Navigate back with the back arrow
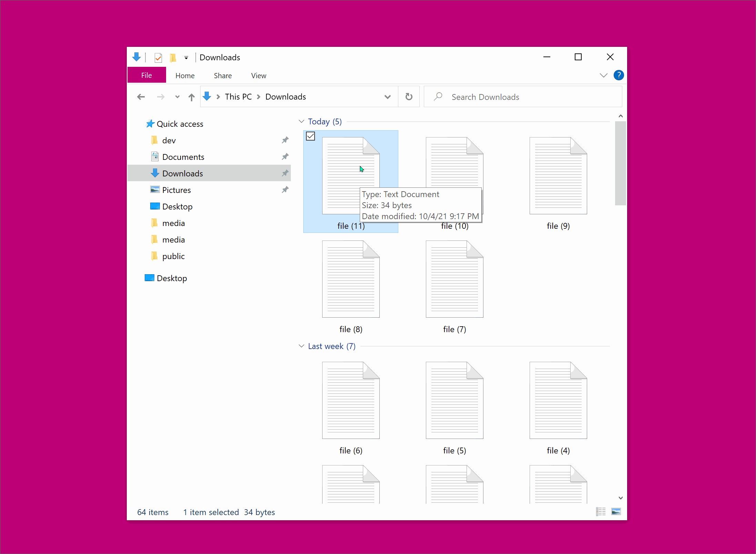The width and height of the screenshot is (756, 554). tap(141, 97)
